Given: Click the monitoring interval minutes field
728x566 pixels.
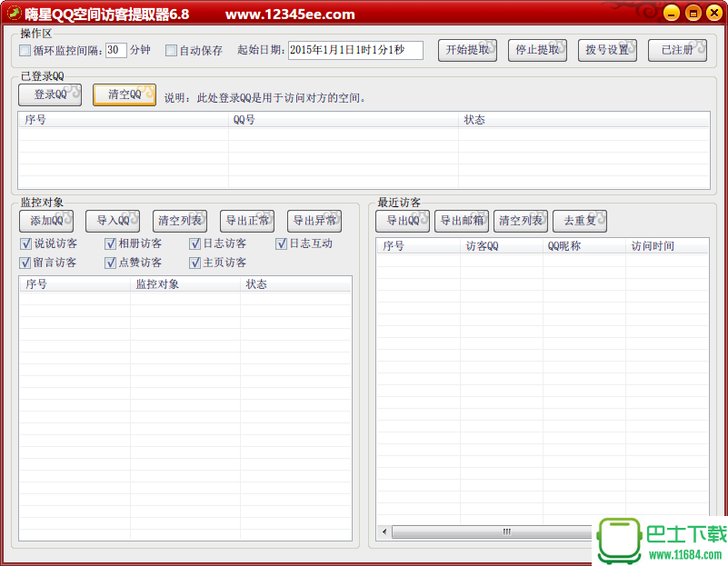Looking at the screenshot, I should tap(115, 50).
